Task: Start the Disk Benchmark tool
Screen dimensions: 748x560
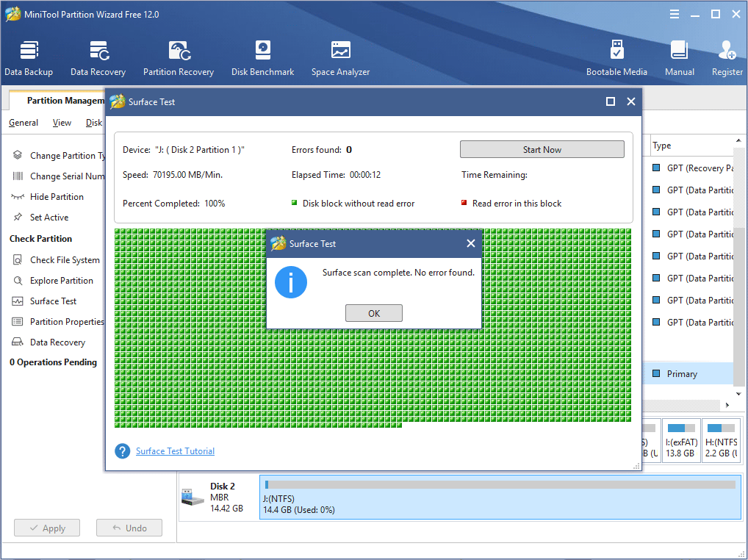Action: [x=262, y=58]
